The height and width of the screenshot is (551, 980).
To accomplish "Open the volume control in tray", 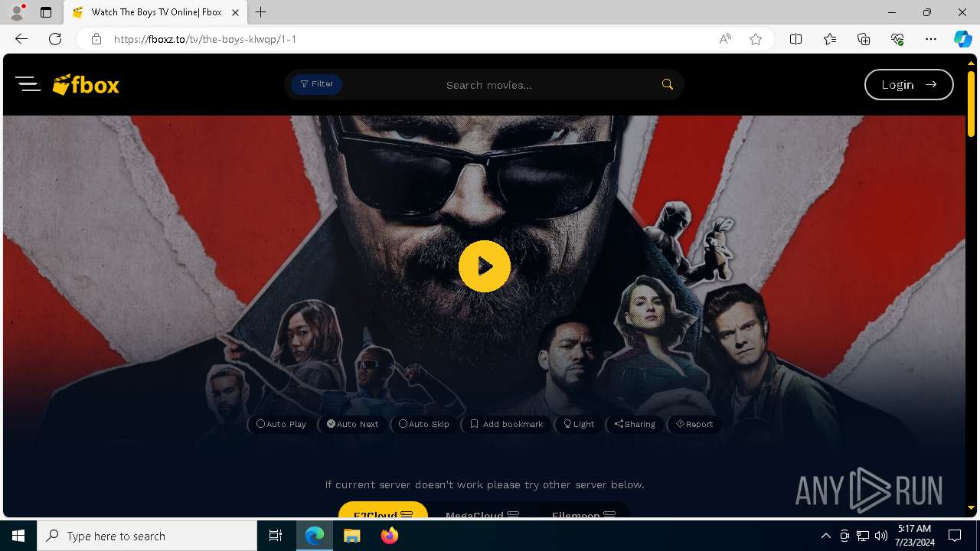I will coord(881,536).
